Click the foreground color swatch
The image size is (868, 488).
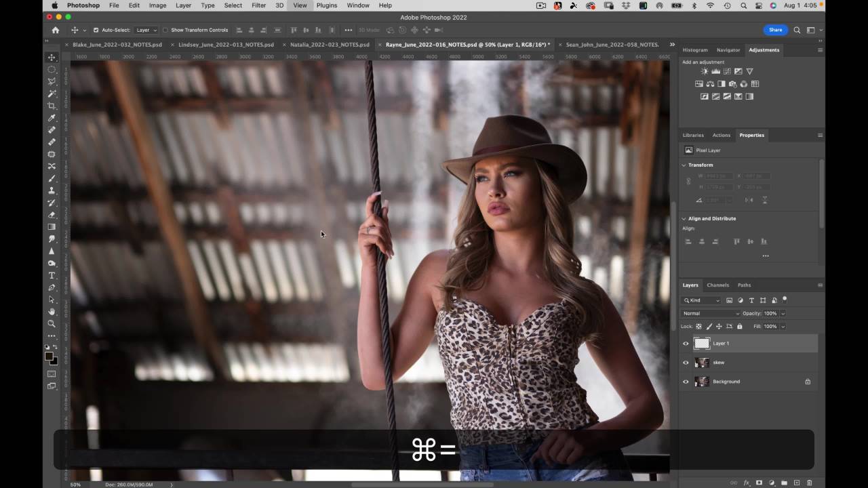point(49,356)
